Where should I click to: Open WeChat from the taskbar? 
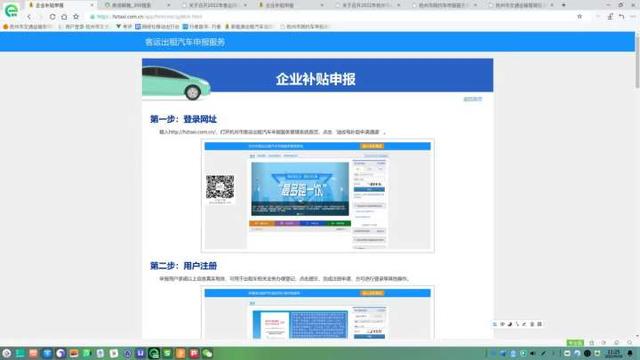coord(207,353)
